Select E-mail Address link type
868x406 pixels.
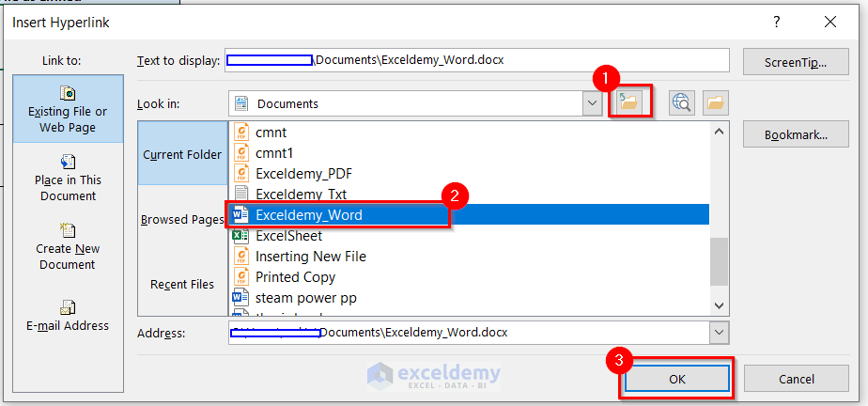[68, 315]
